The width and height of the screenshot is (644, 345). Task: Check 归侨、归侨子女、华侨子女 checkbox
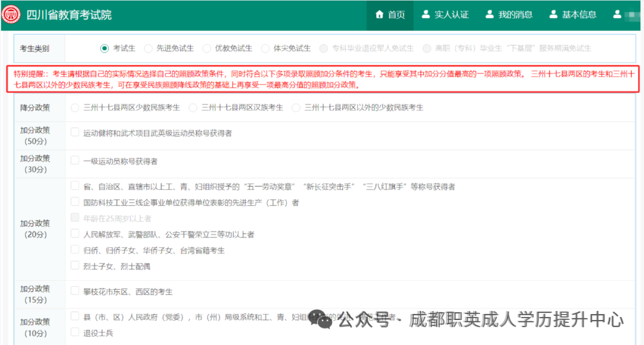click(x=75, y=250)
